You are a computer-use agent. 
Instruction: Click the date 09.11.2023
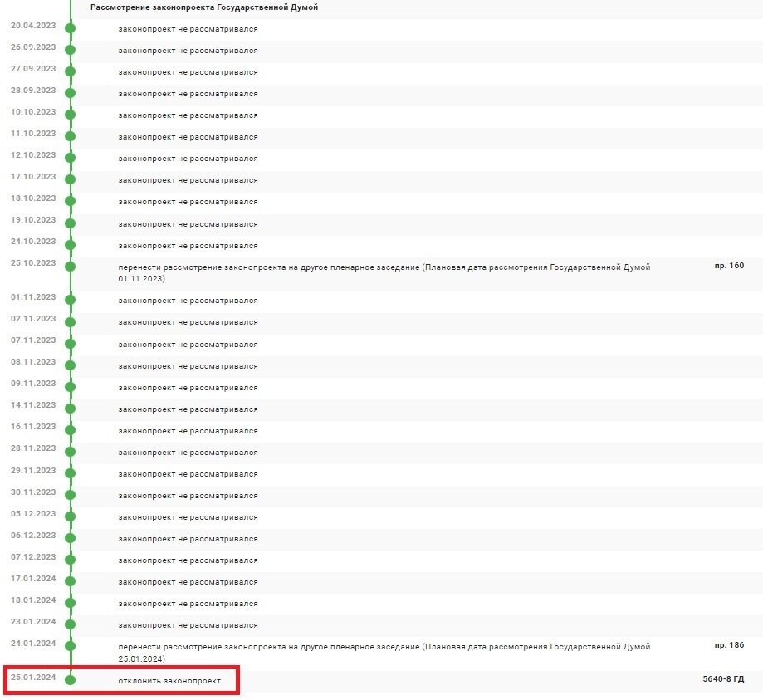point(33,383)
